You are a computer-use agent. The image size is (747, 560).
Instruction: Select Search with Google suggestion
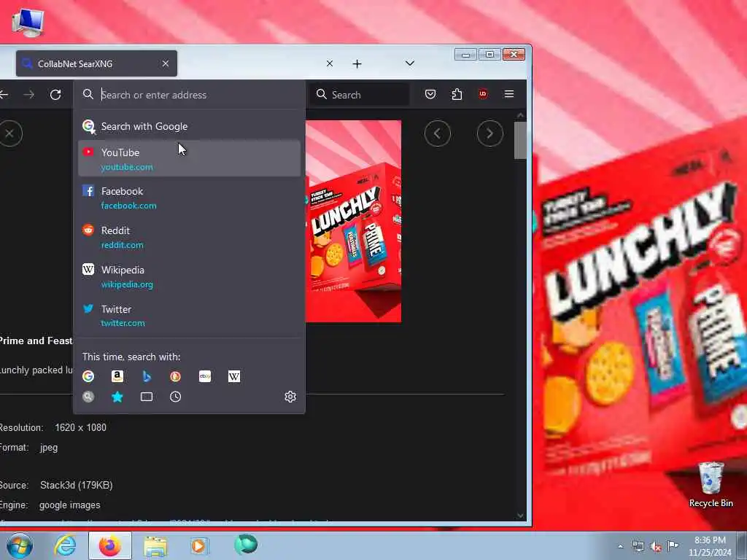(x=189, y=126)
